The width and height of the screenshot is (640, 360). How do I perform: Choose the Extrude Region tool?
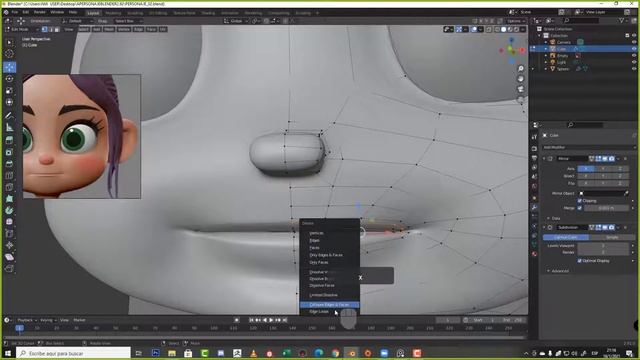(x=9, y=140)
